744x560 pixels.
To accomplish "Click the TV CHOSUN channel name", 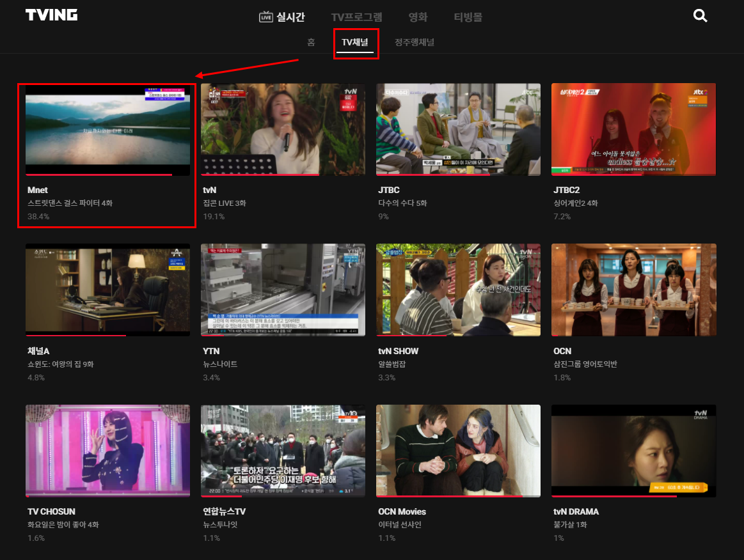I will 51,511.
